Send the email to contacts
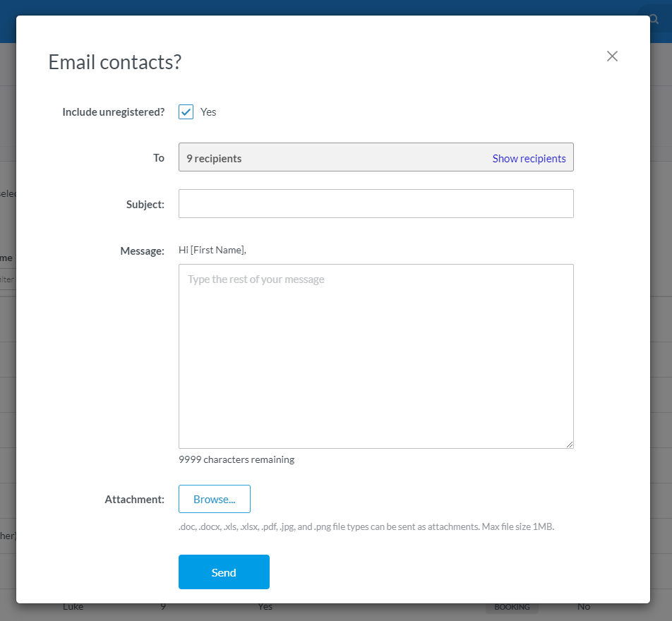The height and width of the screenshot is (621, 672). pos(224,572)
